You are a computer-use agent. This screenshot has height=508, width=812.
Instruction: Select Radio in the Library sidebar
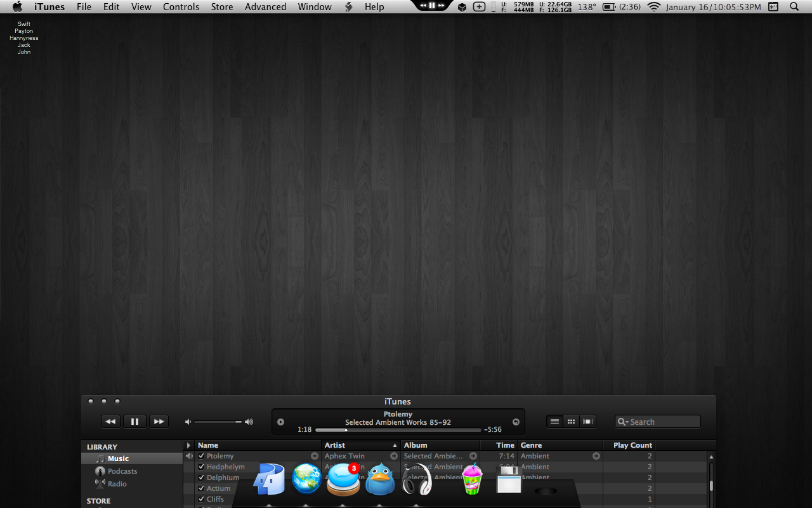[x=132, y=484]
